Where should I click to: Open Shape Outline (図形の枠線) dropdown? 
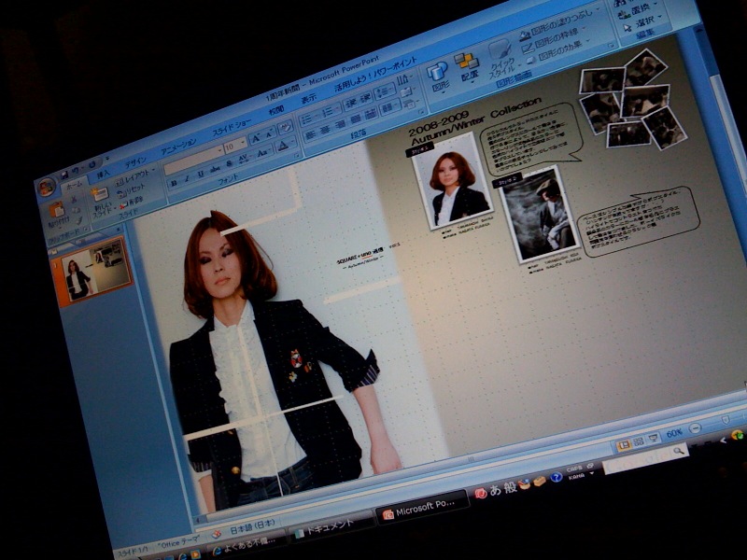click(x=554, y=38)
